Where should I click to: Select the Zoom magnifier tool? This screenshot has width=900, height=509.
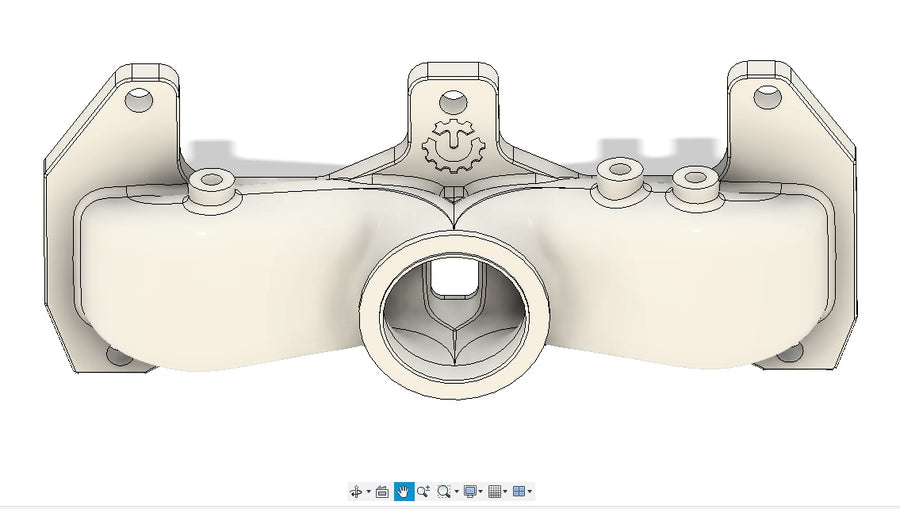[x=423, y=491]
